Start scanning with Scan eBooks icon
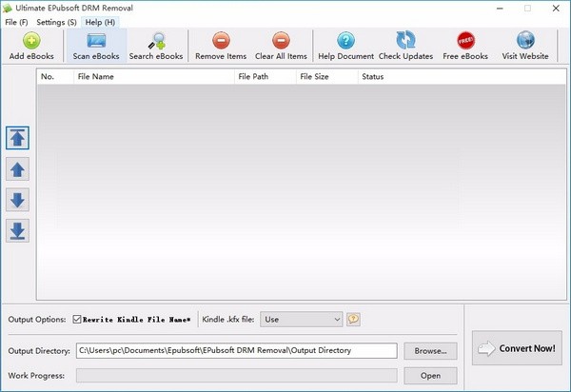Screen dimensions: 571x392 click(x=95, y=41)
